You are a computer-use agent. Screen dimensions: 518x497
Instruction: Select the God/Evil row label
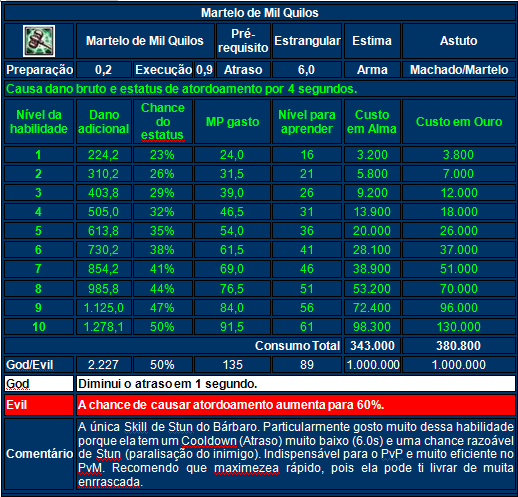(39, 365)
